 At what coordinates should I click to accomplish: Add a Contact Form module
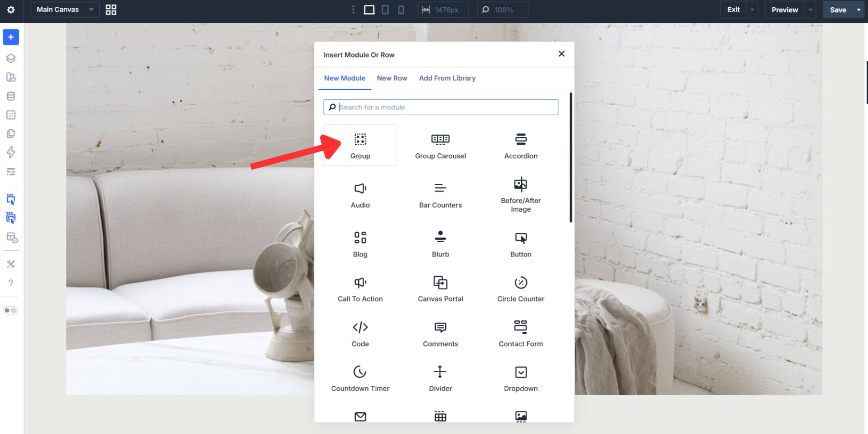pyautogui.click(x=520, y=333)
